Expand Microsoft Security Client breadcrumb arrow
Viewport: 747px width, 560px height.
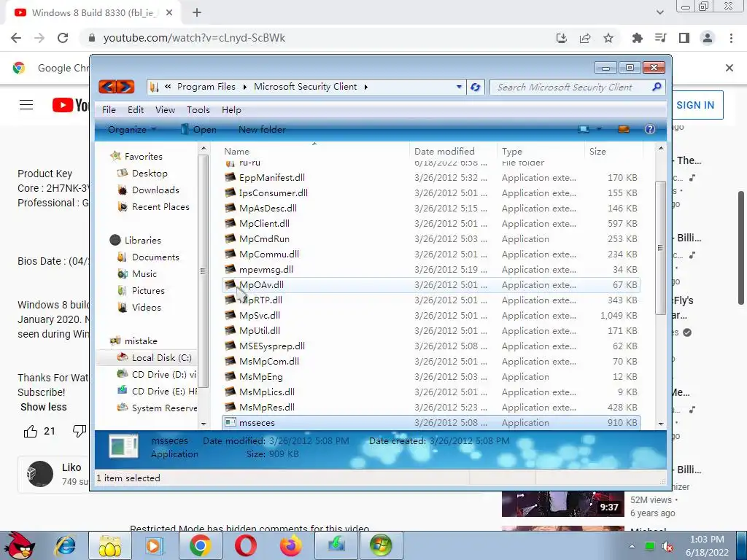(366, 87)
